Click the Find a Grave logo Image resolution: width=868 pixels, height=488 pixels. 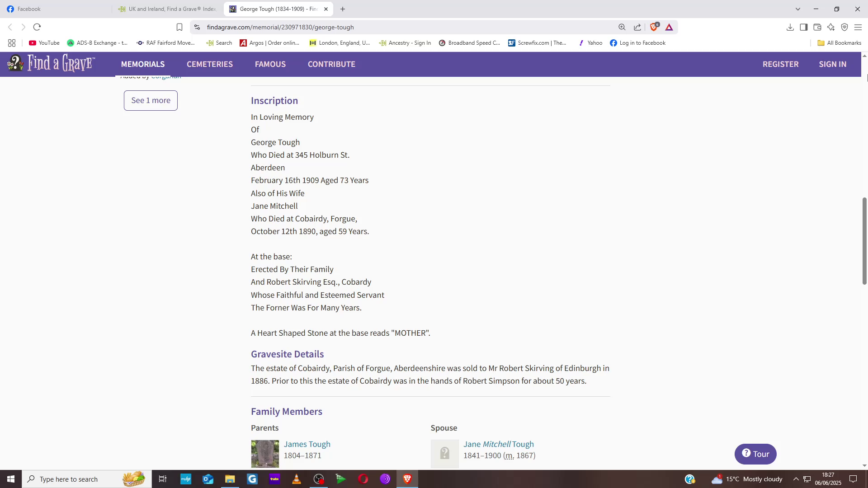pyautogui.click(x=51, y=64)
